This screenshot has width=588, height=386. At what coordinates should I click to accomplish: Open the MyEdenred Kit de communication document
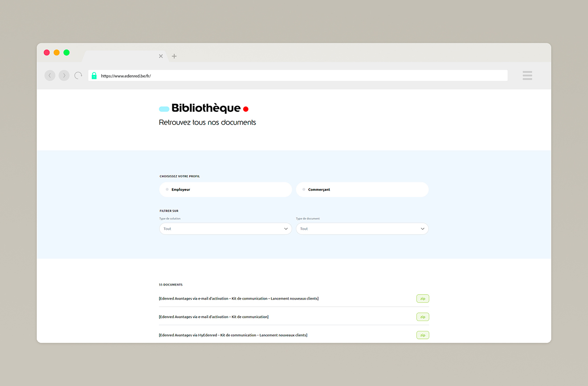(x=233, y=335)
